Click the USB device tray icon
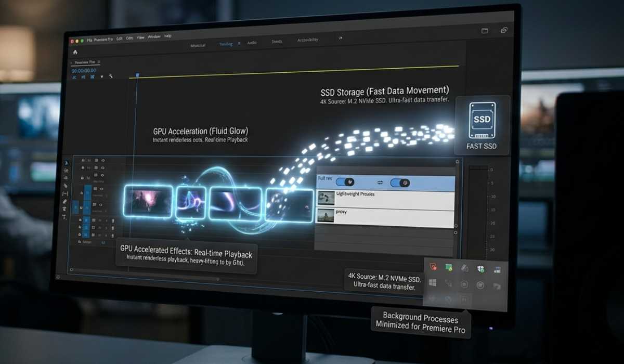The image size is (624, 364). 464,268
